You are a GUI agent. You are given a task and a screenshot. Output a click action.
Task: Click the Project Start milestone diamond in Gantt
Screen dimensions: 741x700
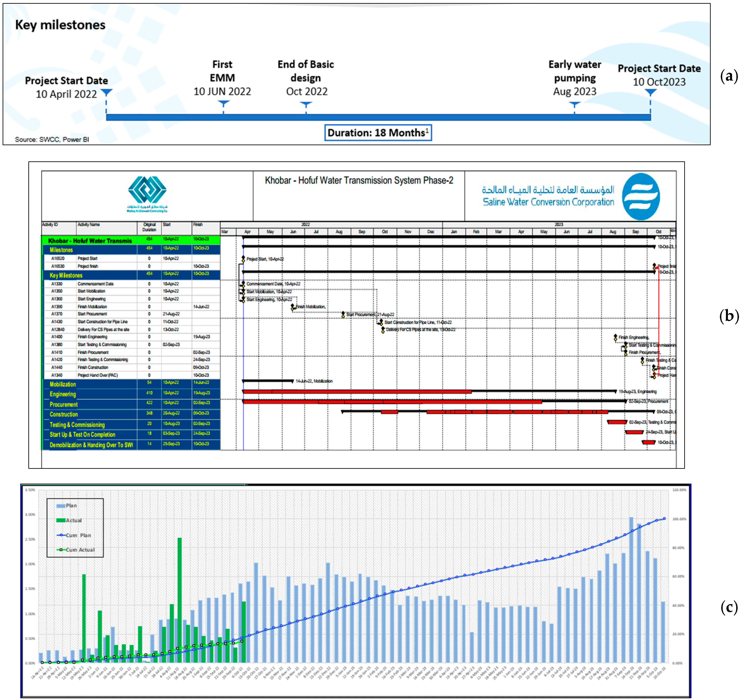(243, 259)
